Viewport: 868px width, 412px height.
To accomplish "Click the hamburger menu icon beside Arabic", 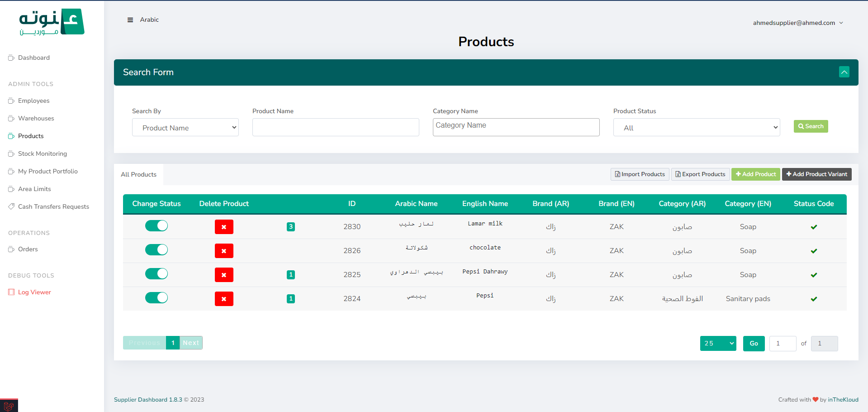I will 130,20.
